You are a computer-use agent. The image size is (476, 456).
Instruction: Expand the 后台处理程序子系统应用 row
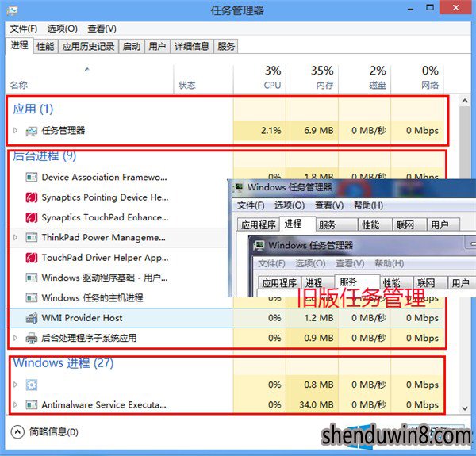pyautogui.click(x=16, y=338)
